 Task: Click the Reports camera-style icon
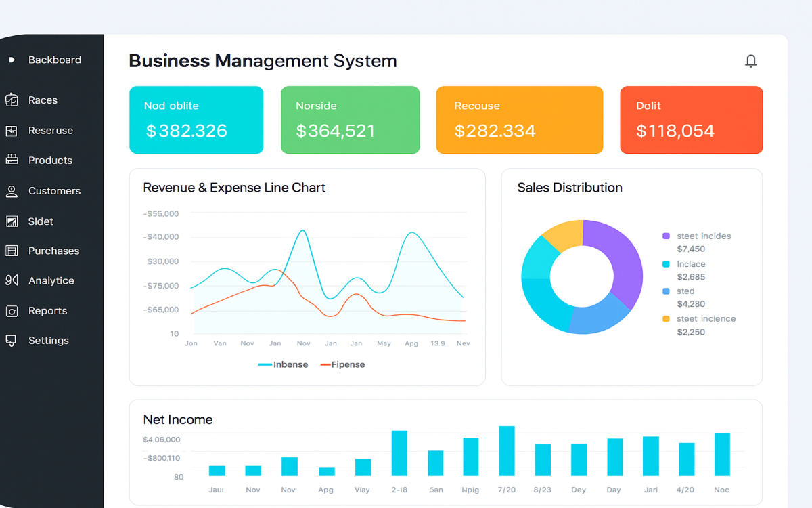[x=12, y=311]
